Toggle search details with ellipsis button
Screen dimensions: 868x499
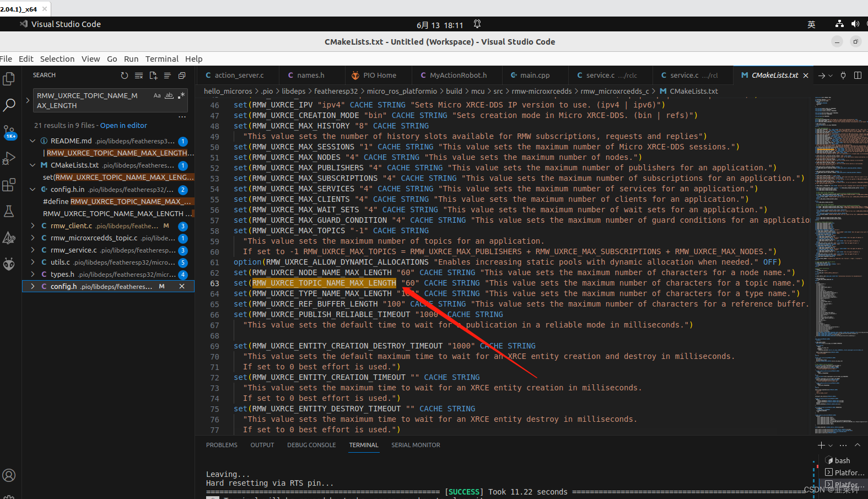(x=182, y=116)
